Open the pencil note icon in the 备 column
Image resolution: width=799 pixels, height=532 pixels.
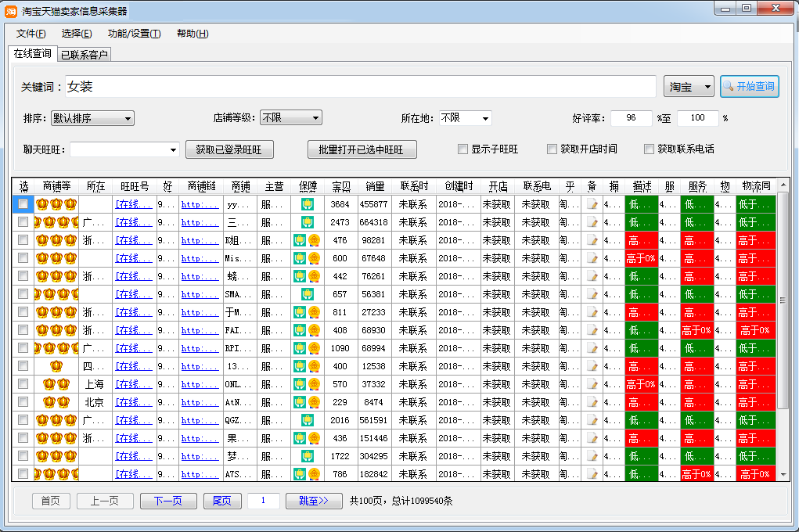593,204
